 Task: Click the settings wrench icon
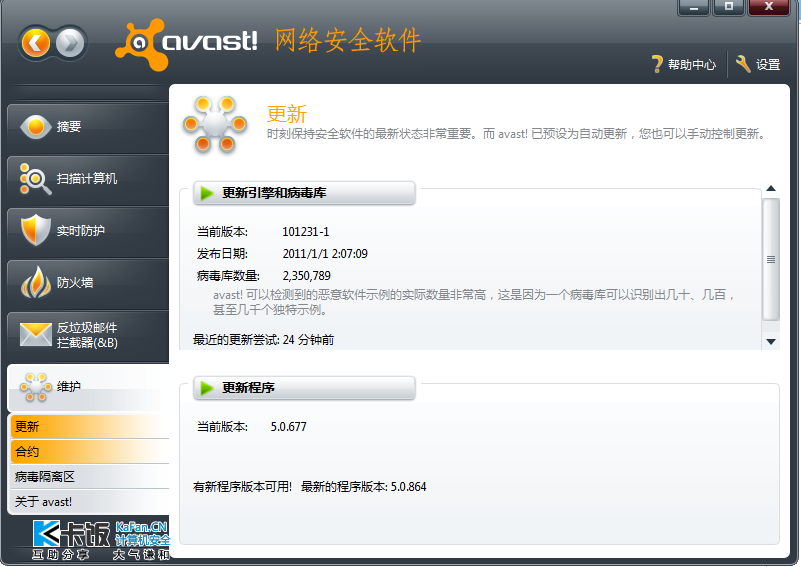point(743,64)
